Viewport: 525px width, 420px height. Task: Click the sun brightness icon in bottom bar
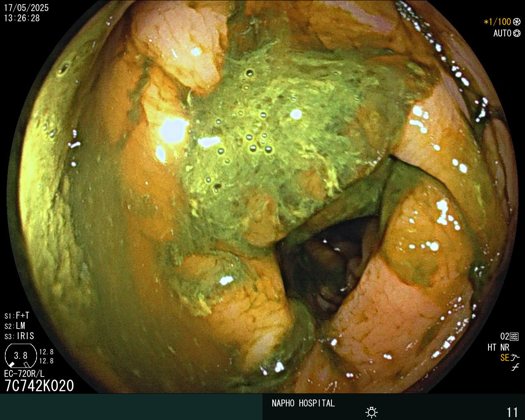(372, 412)
